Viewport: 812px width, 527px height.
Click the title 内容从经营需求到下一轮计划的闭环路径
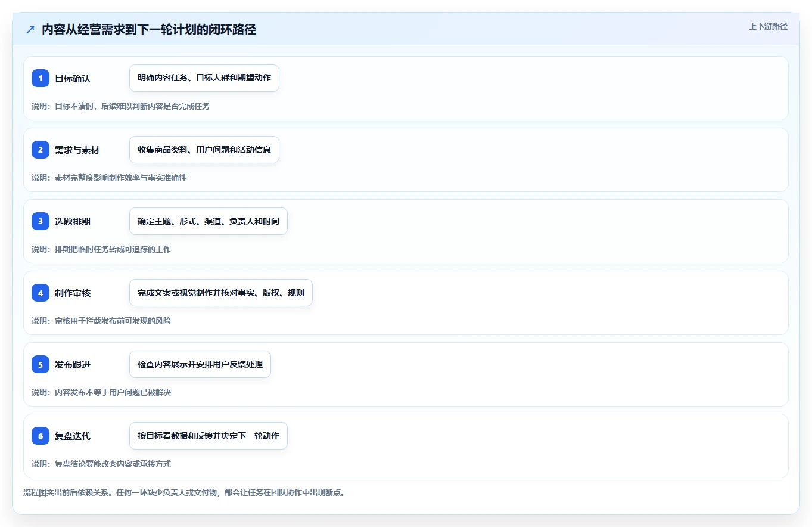[149, 30]
